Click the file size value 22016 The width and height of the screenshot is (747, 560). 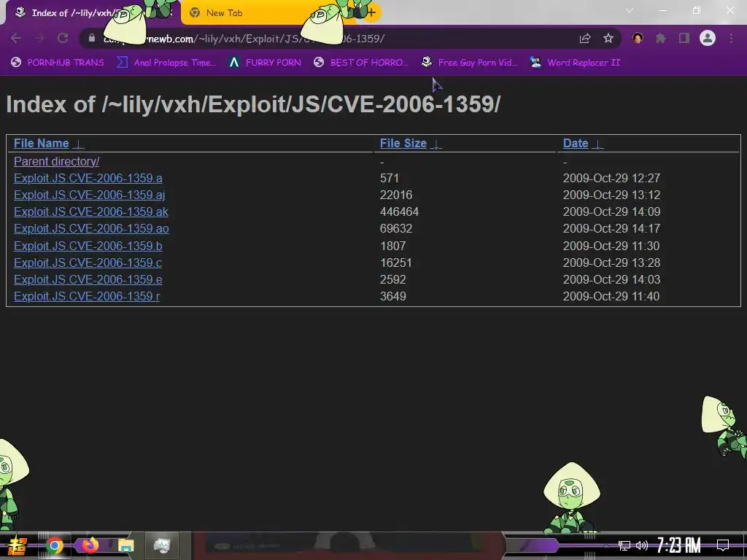point(396,195)
